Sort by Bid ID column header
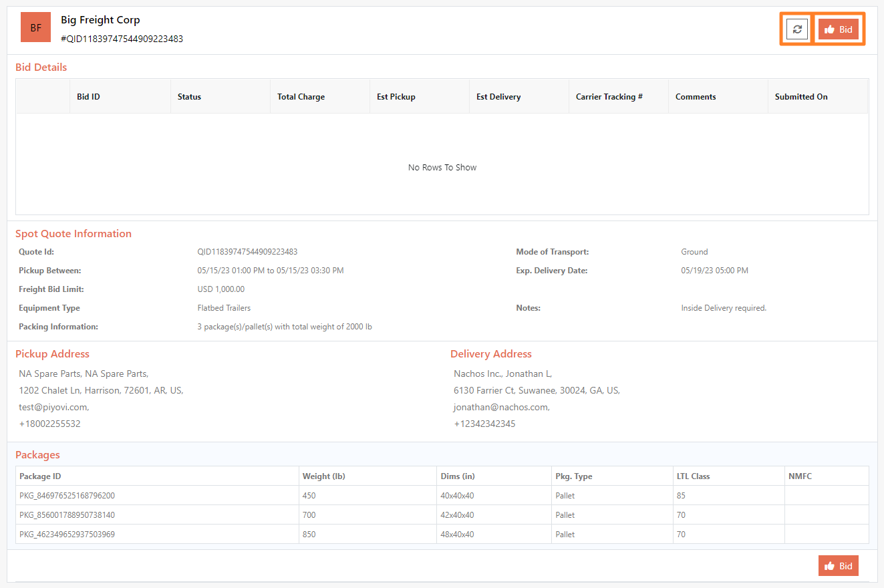 (x=120, y=97)
